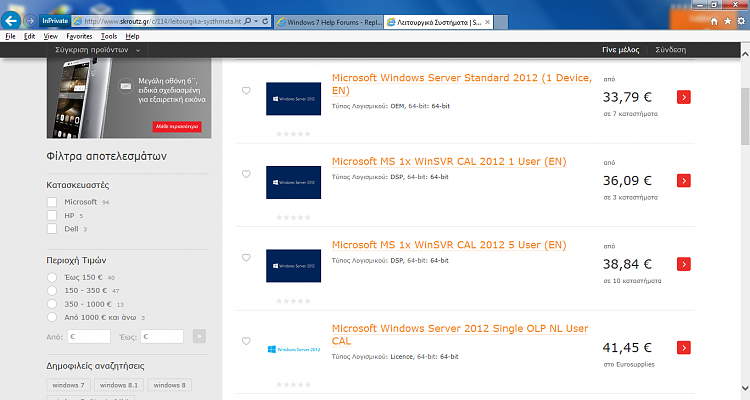Open Windows Server Standard 2012 product thumbnail
This screenshot has width=750, height=400.
[293, 99]
